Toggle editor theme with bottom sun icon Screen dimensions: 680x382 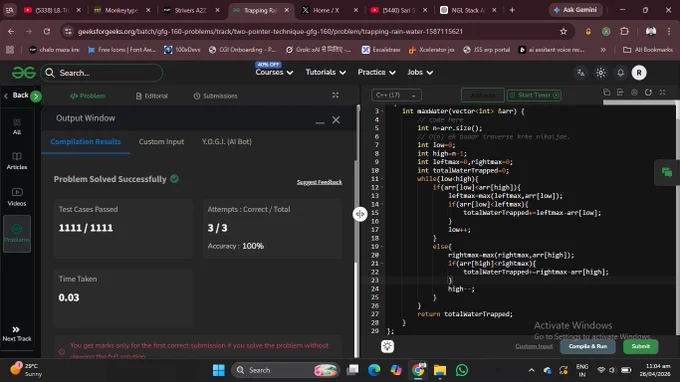coord(387,346)
